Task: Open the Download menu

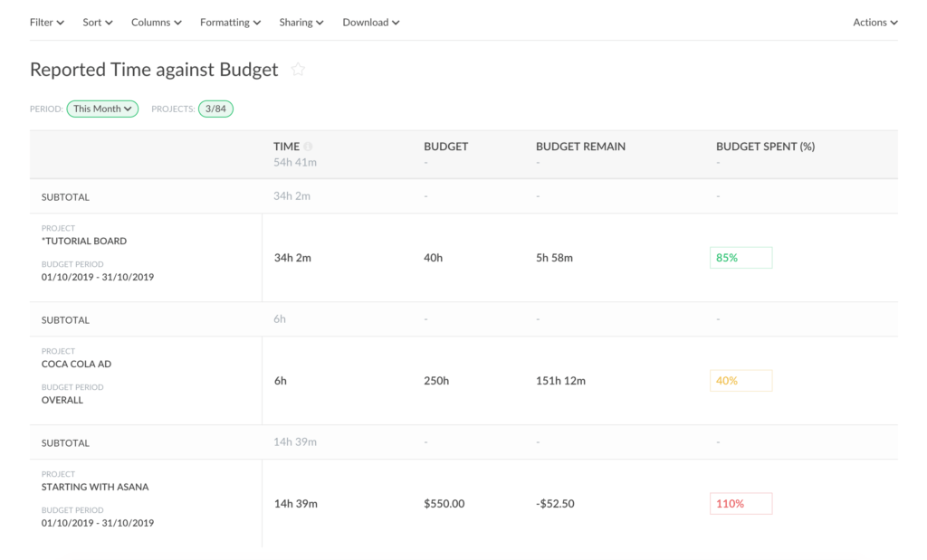Action: (x=370, y=22)
